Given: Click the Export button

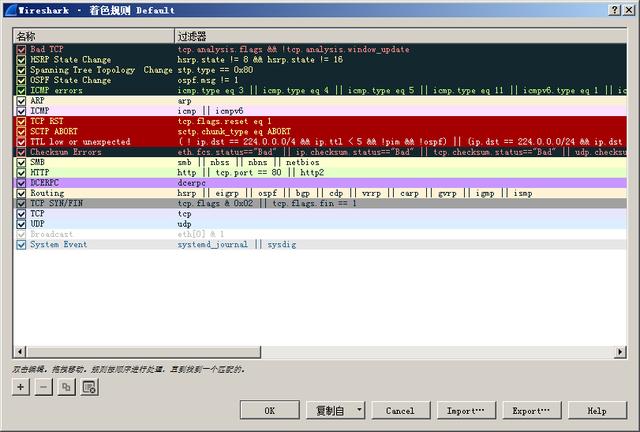Looking at the screenshot, I should click(531, 410).
